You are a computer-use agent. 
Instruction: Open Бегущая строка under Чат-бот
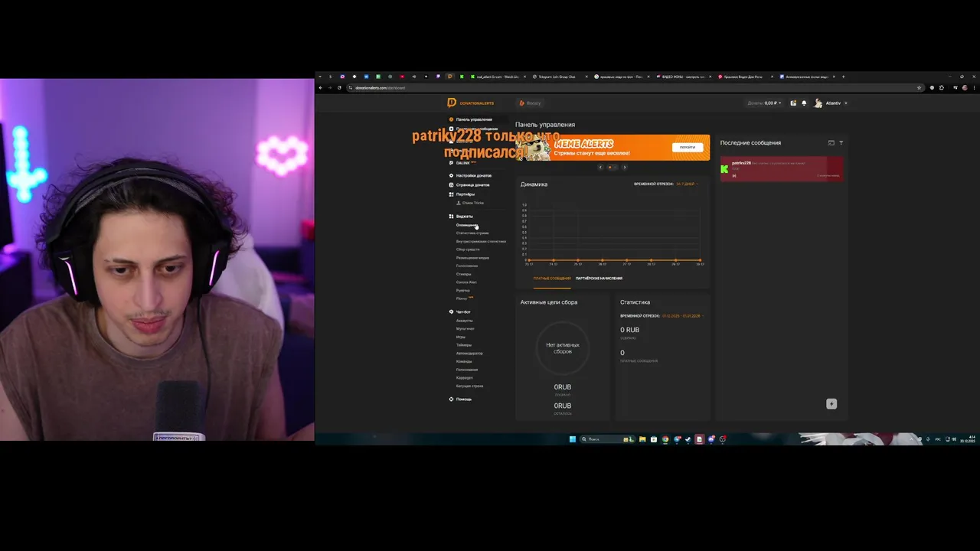point(469,386)
